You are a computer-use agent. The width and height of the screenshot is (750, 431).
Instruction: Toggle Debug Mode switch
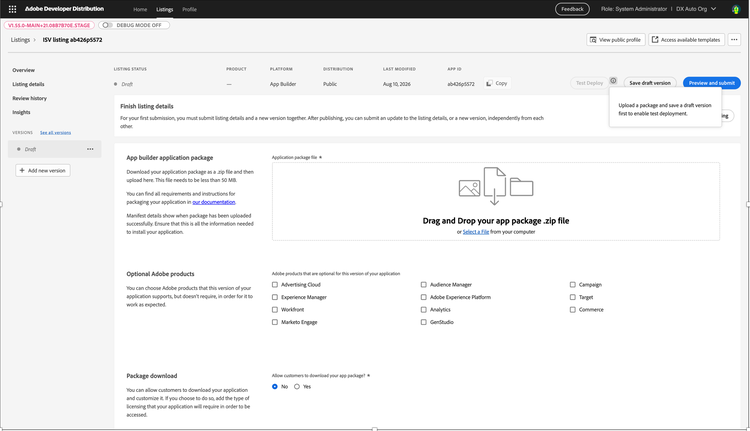107,25
